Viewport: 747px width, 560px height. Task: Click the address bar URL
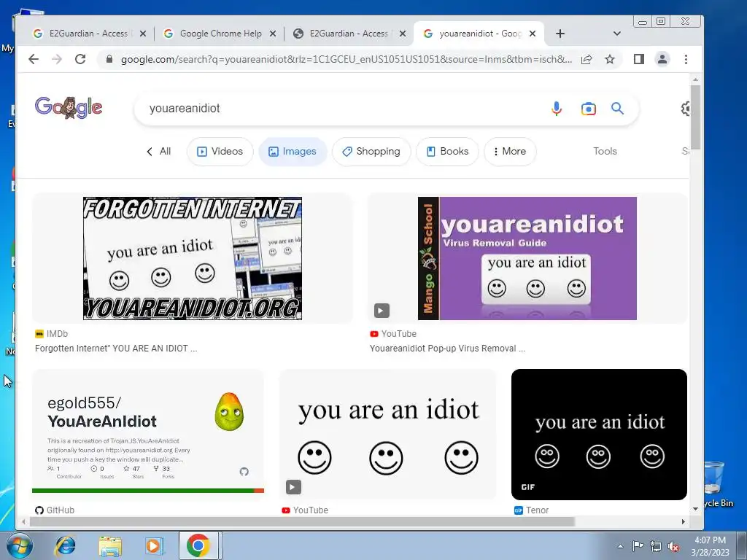[346, 59]
